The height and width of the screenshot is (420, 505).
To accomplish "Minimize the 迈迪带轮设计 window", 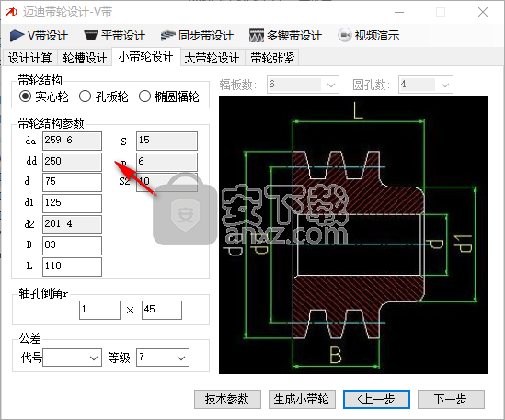I will coord(399,12).
